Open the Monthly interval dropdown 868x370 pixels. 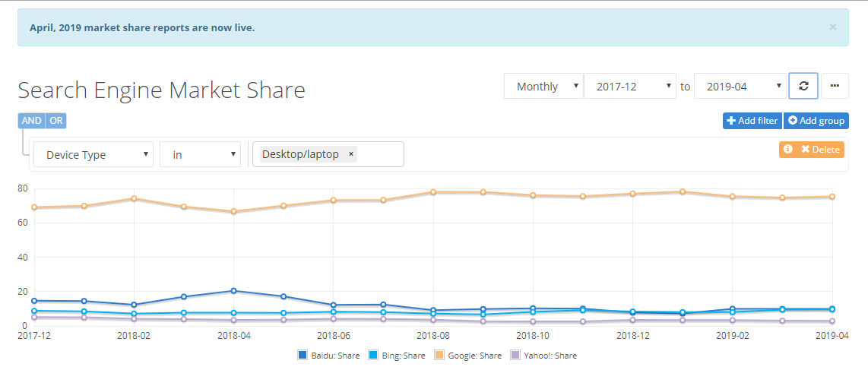click(543, 87)
